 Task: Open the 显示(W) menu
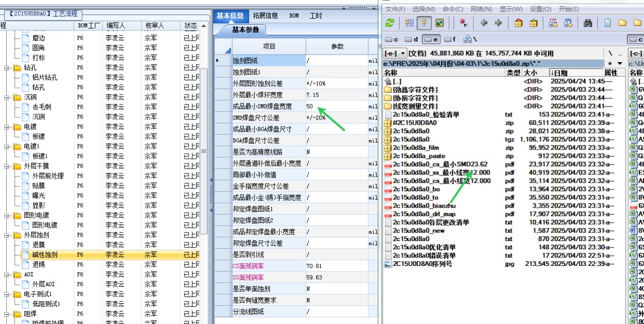[x=511, y=9]
